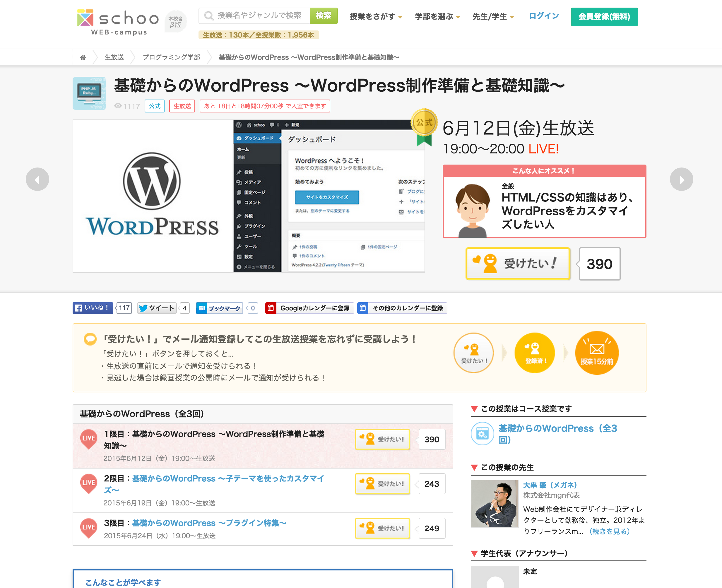The height and width of the screenshot is (588, 722).
Task: Click the 会員登録(無料) button
Action: 604,17
